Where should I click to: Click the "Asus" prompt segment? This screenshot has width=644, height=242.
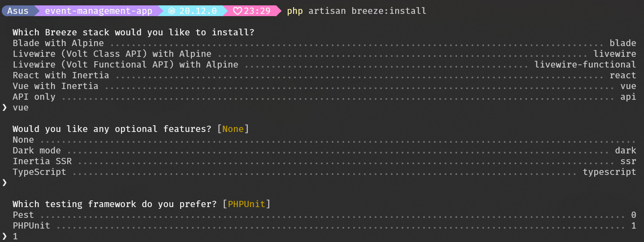tap(18, 11)
